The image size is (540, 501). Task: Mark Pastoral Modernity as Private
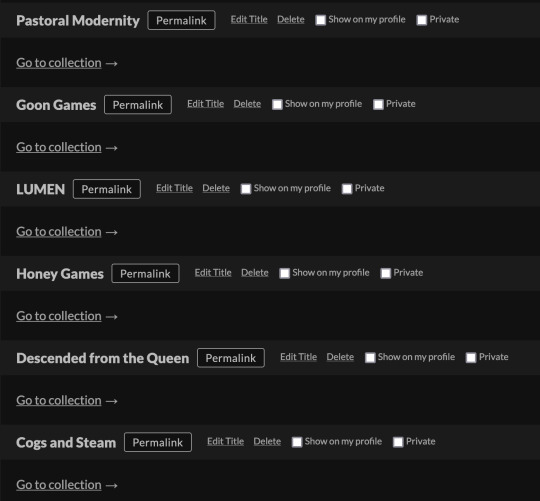(422, 20)
